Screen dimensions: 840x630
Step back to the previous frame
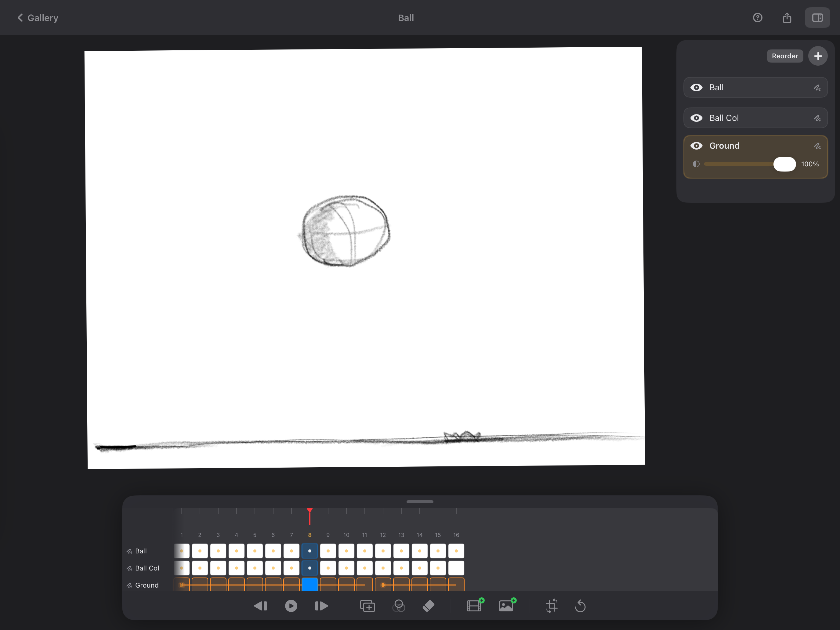(x=260, y=606)
